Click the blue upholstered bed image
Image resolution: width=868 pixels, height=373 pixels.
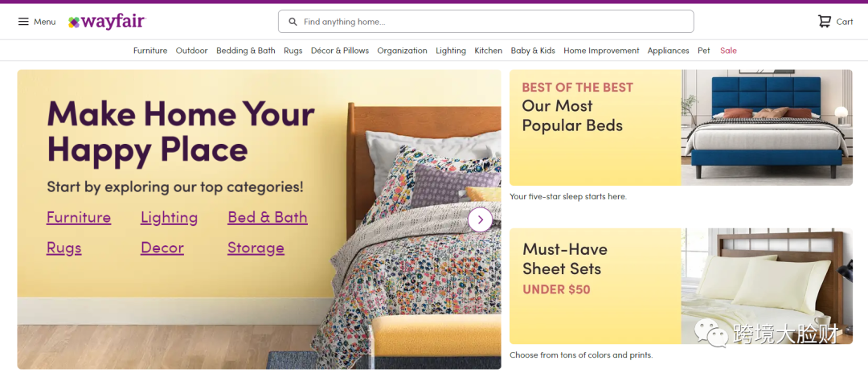767,127
